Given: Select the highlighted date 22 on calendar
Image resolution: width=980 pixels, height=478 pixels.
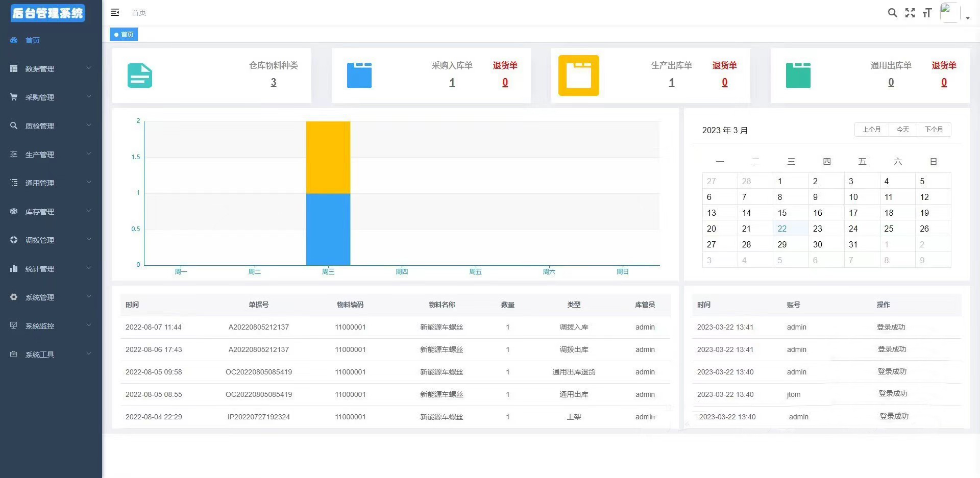Looking at the screenshot, I should [782, 229].
